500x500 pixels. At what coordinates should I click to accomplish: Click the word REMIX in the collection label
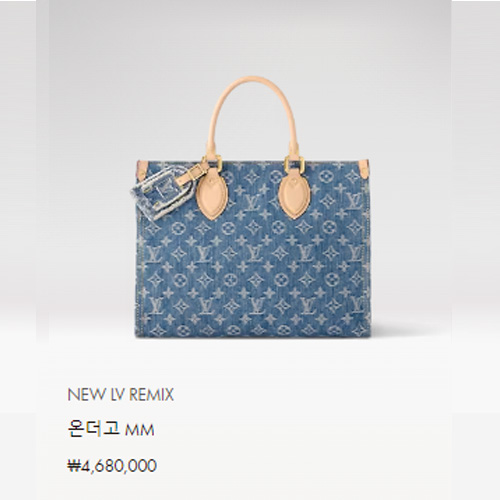click(x=151, y=395)
